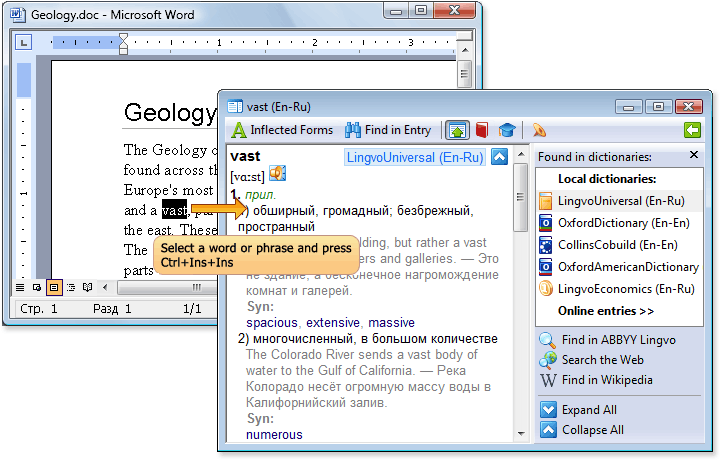The height and width of the screenshot is (461, 723).
Task: Click the Word document icon in title bar
Action: (x=18, y=15)
